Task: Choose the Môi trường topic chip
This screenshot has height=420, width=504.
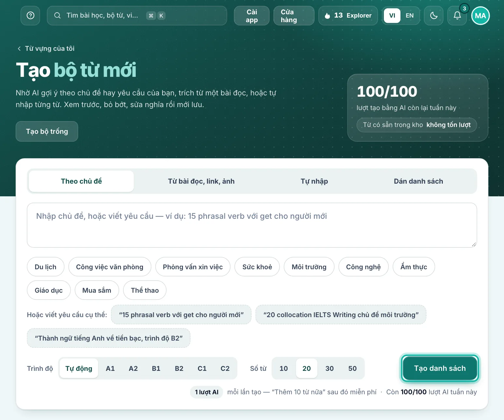Action: click(309, 267)
